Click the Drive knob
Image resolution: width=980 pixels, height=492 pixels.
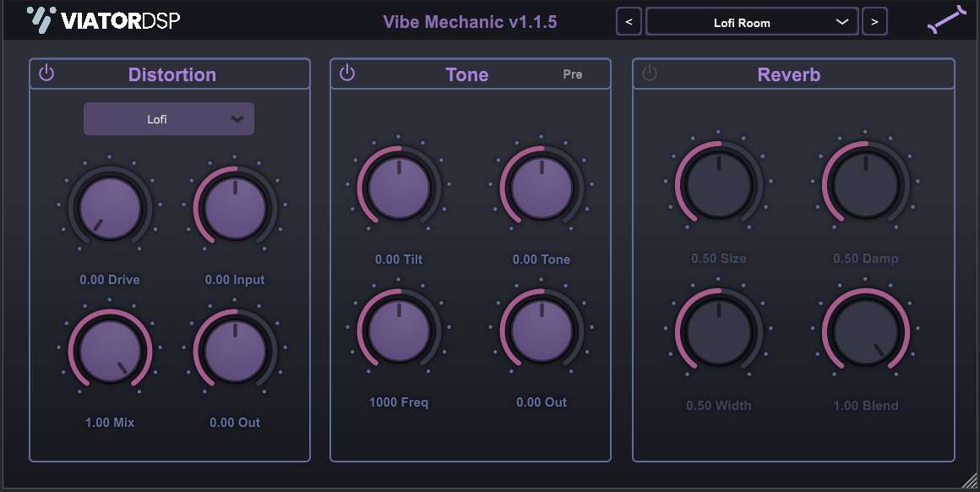[110, 205]
